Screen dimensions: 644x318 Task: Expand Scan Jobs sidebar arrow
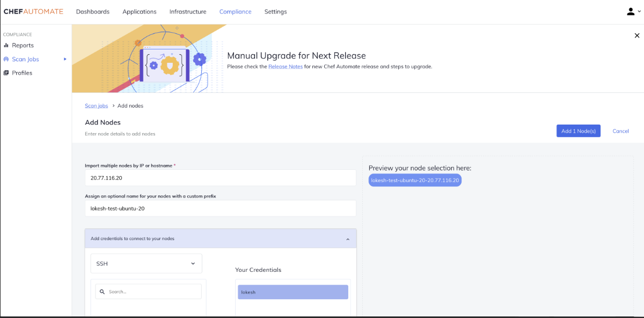tap(65, 59)
